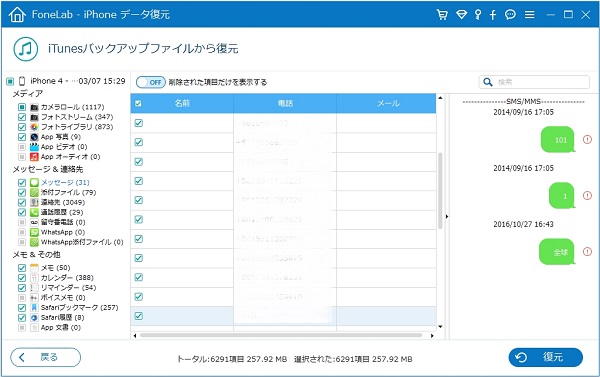Click error icon beside message 全球
Viewport: 600px width, 377px height.
pyautogui.click(x=587, y=251)
